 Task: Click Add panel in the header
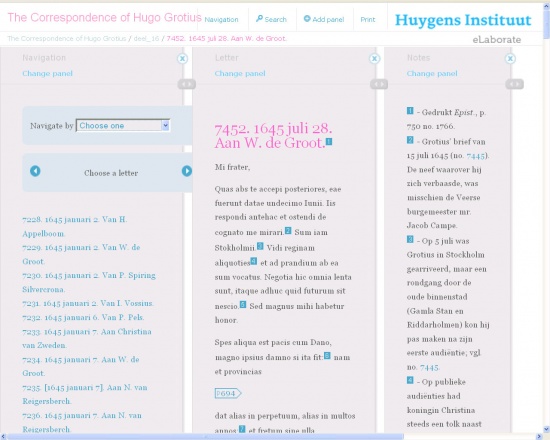coord(324,19)
